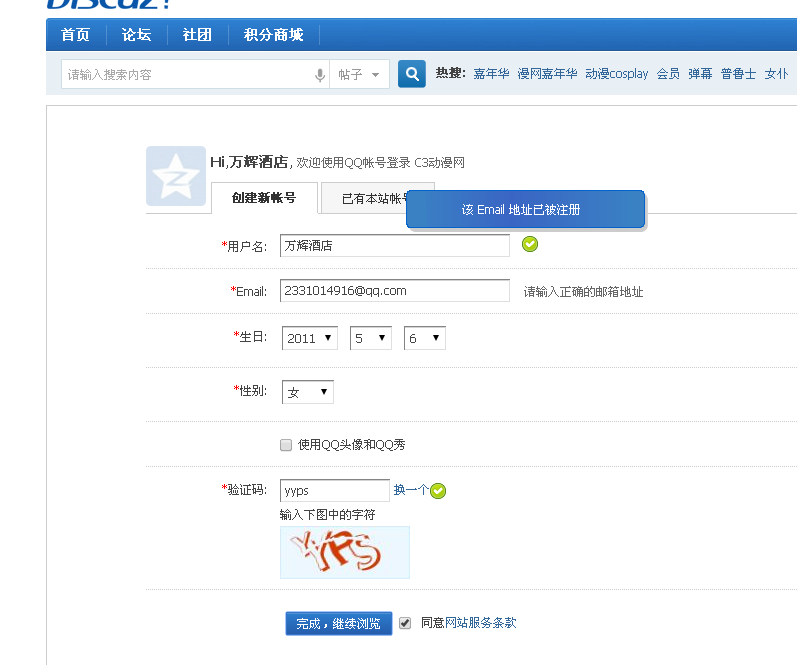The height and width of the screenshot is (665, 797).
Task: Click 换一个 to refresh captcha
Action: click(411, 490)
